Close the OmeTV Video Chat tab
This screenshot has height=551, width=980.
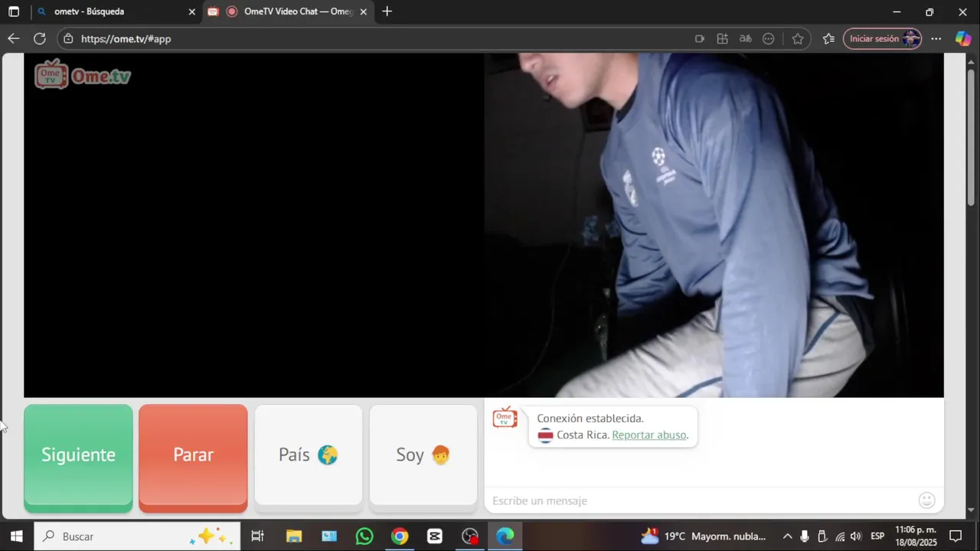[363, 11]
